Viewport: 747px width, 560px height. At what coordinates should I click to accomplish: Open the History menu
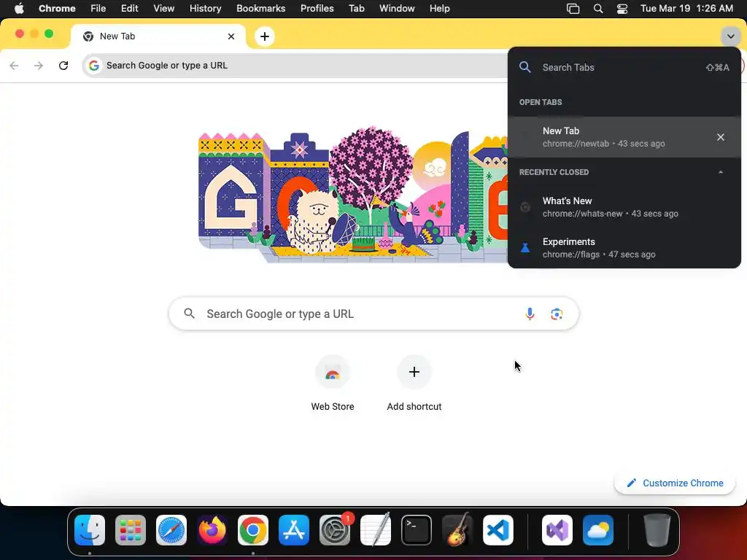(x=205, y=9)
